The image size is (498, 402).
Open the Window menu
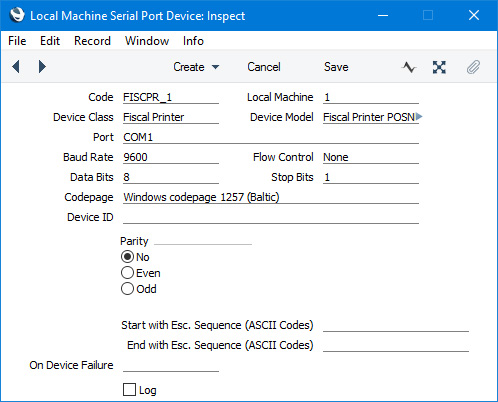pos(147,41)
